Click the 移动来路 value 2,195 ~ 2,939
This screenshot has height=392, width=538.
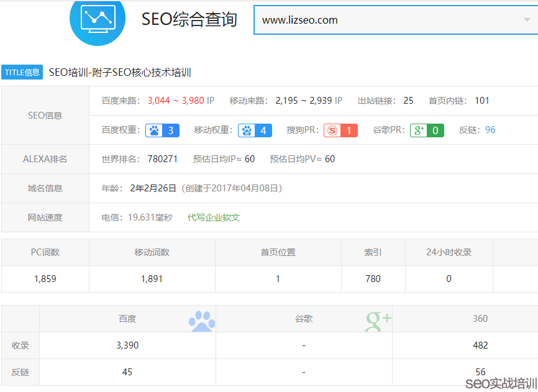(304, 101)
